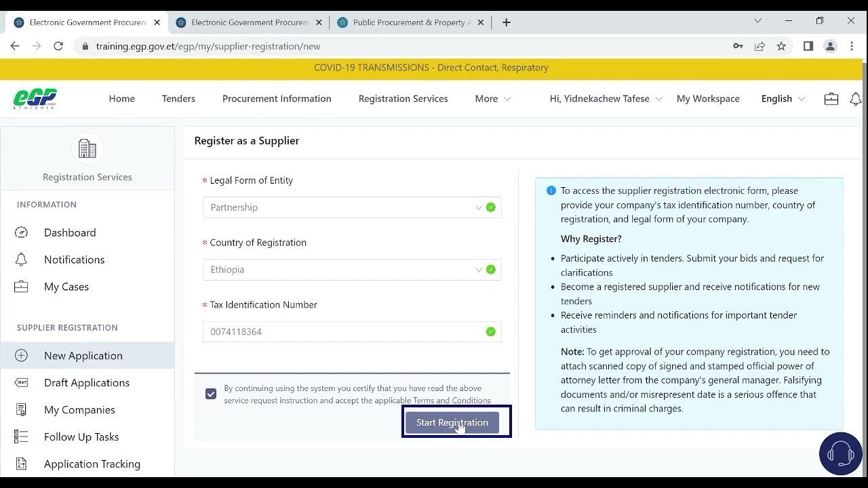Switch to the second Electronic Government Procurement tab
Screen dimensions: 868x488
pos(248,22)
